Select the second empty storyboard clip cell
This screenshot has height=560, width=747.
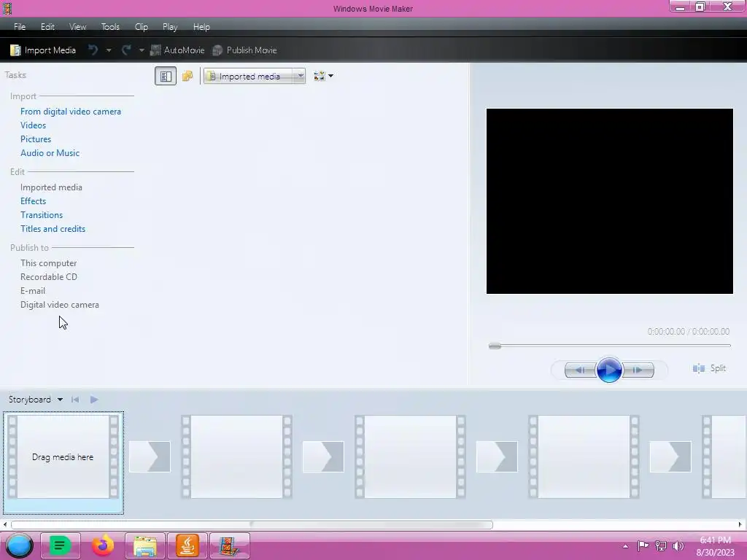tap(237, 456)
